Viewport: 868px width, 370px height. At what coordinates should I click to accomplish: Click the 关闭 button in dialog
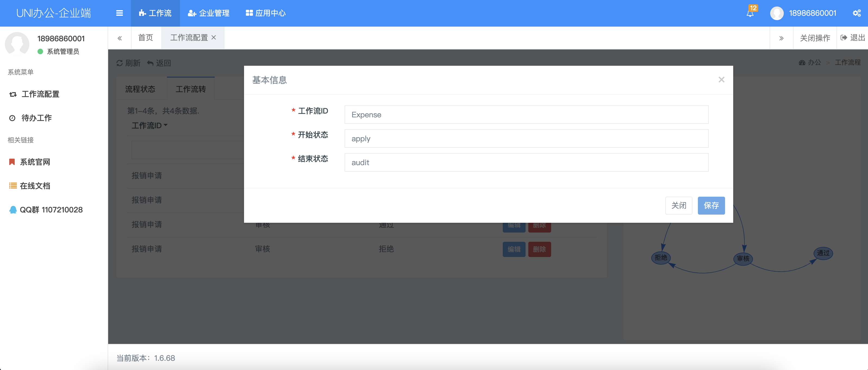click(x=678, y=205)
